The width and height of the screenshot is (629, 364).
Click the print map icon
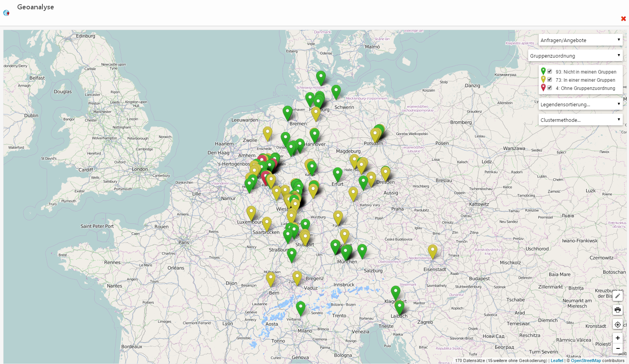click(618, 310)
